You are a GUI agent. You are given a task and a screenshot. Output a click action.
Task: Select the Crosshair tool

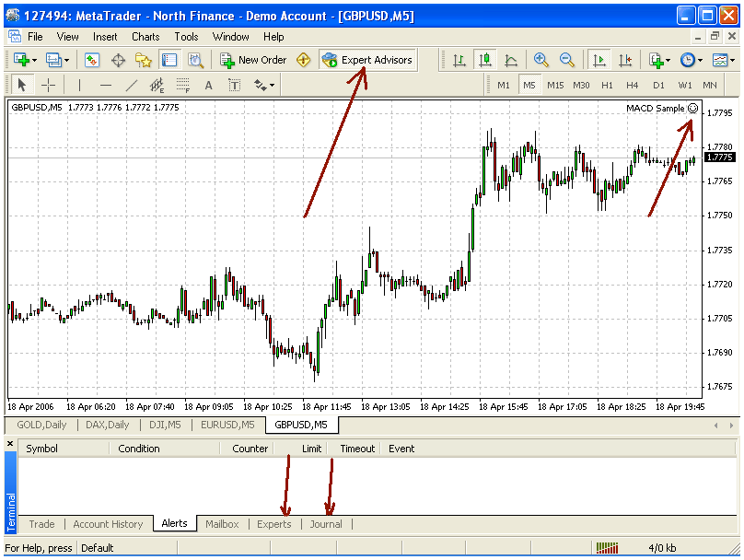point(49,86)
